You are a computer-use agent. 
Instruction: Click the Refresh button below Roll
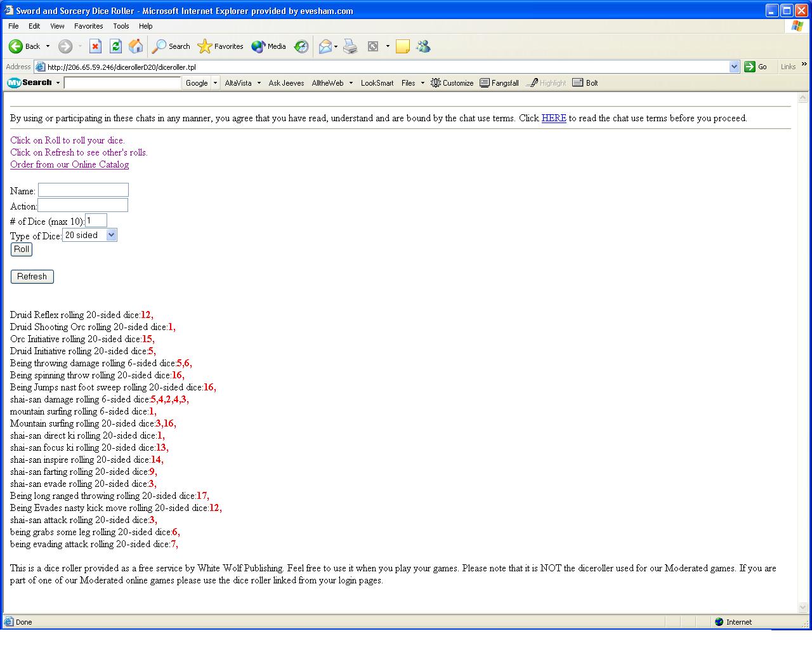32,277
